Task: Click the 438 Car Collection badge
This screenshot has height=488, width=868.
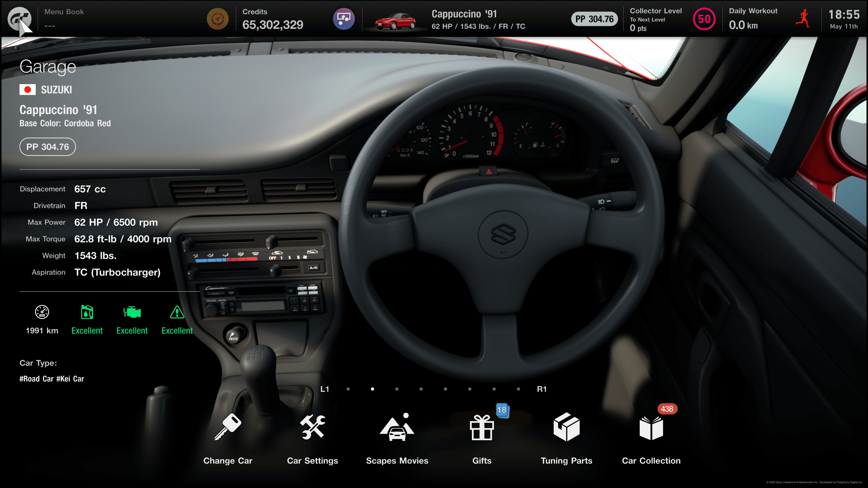Action: [x=667, y=409]
